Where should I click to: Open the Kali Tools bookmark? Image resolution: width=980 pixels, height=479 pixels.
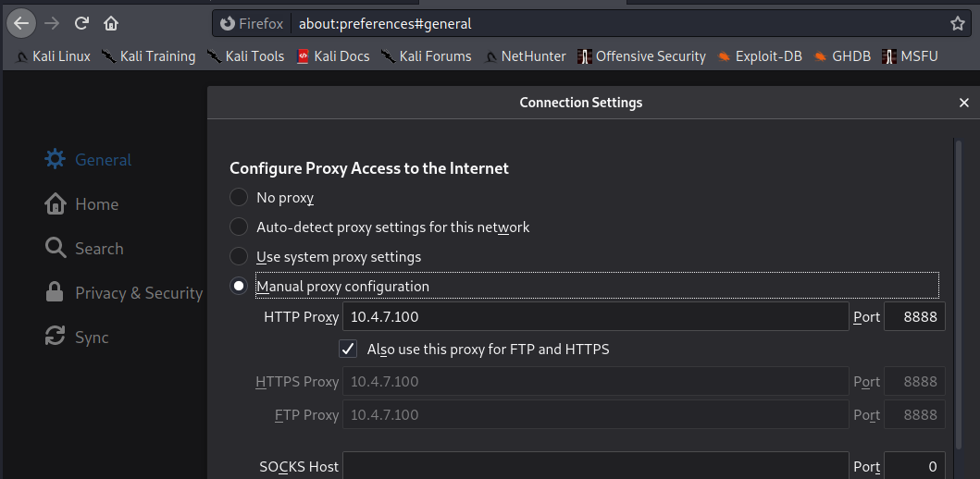tap(245, 56)
